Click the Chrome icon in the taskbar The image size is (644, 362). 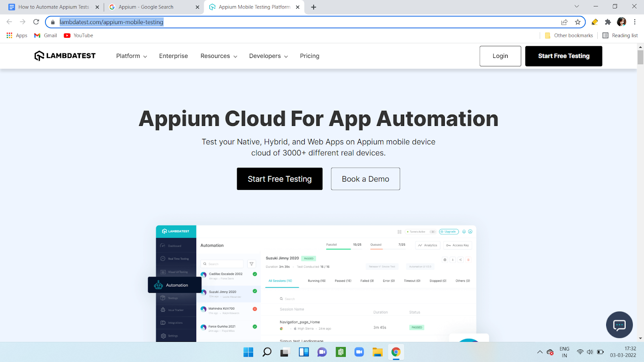[x=396, y=352]
